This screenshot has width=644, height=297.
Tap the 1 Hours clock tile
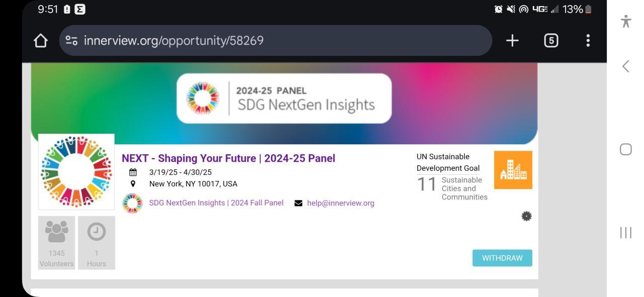[x=97, y=243]
